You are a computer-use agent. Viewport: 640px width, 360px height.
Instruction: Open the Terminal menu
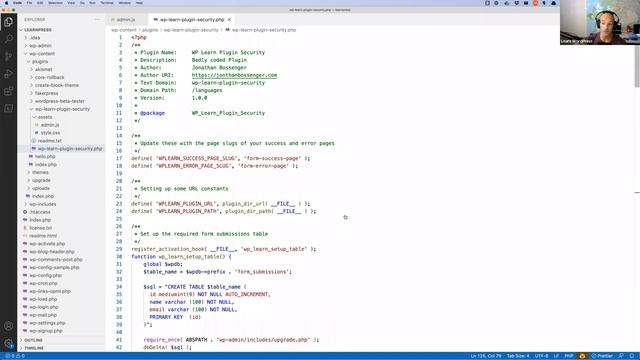tap(107, 3)
